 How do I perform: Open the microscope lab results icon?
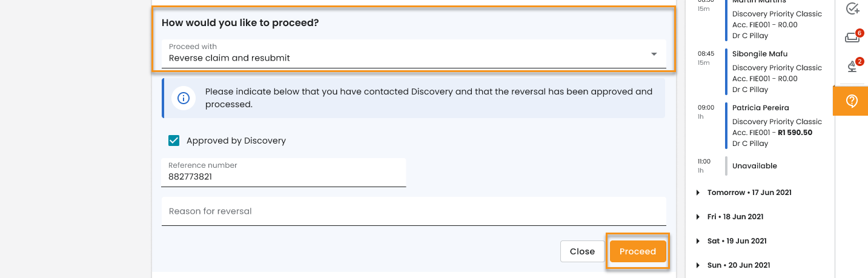[853, 66]
